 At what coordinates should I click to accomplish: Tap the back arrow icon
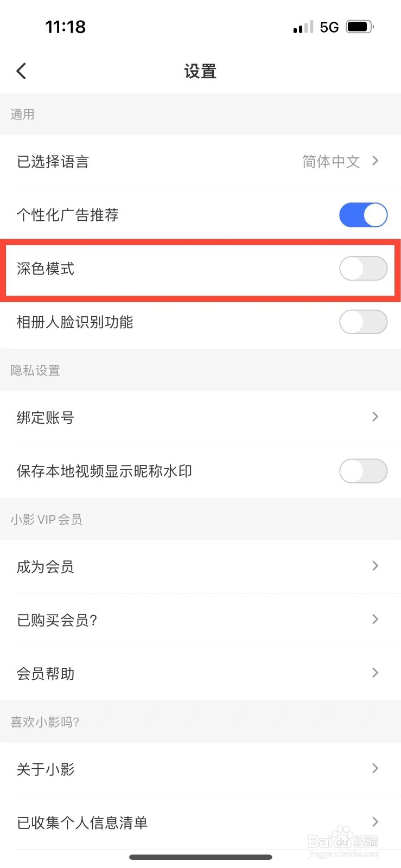pos(21,71)
